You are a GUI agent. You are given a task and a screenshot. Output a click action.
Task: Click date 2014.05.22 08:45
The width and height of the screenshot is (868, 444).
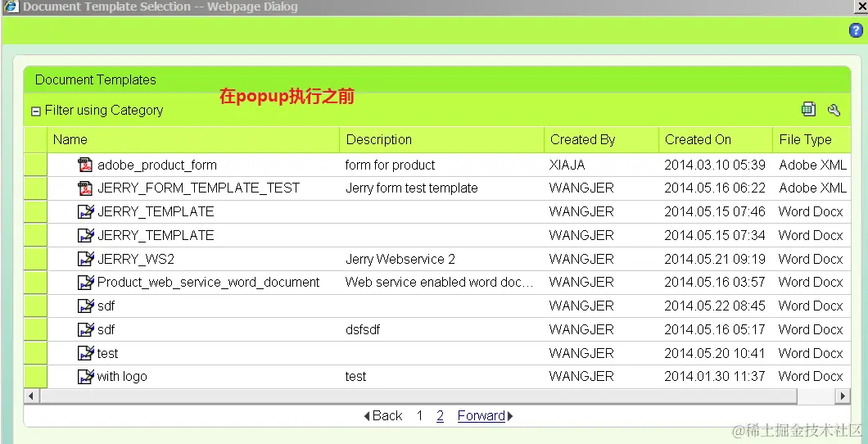coord(715,306)
